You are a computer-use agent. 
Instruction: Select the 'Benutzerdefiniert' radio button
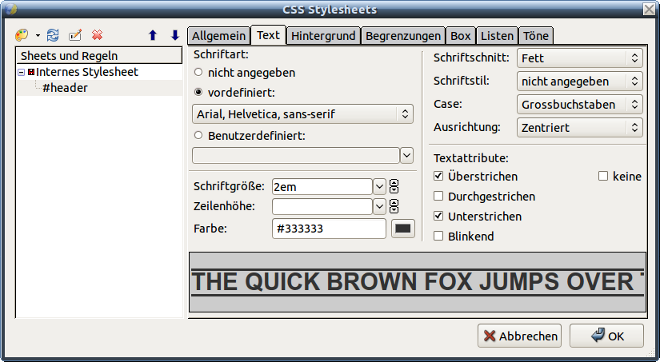[198, 136]
